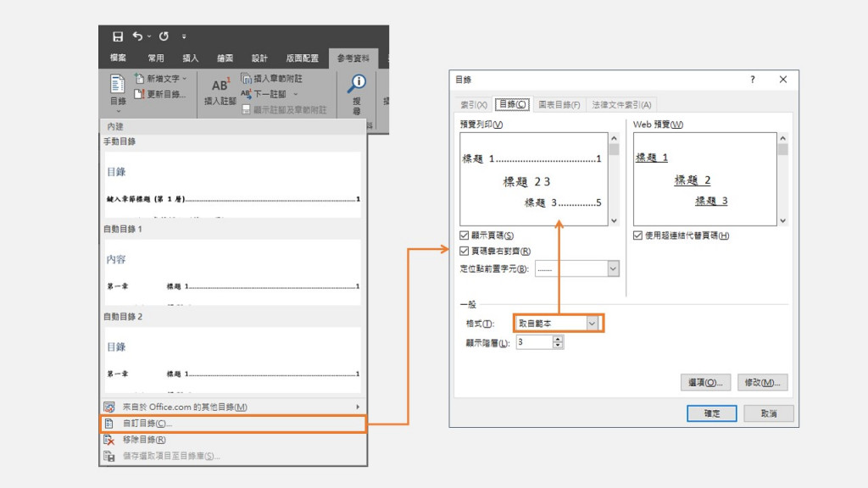Increase 顯示階層 with the up spinner
This screenshot has height=488, width=868.
click(558, 339)
